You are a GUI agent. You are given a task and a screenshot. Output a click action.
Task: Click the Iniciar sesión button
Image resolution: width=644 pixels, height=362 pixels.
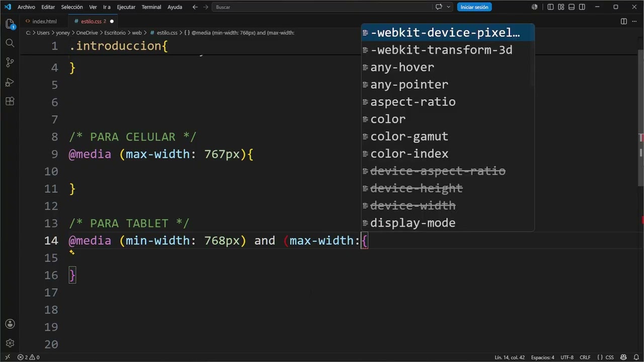pos(474,7)
